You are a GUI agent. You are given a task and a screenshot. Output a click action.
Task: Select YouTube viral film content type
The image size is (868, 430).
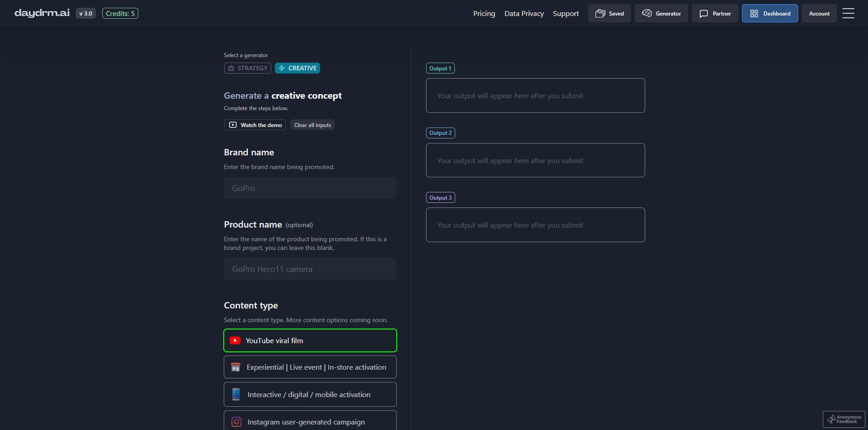[310, 340]
